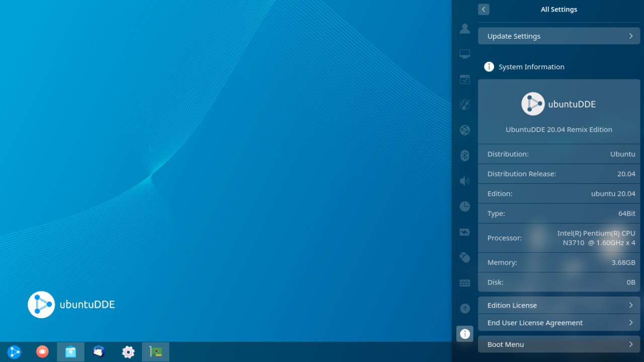Click the All Settings title
The height and width of the screenshot is (362, 644).
tap(559, 9)
